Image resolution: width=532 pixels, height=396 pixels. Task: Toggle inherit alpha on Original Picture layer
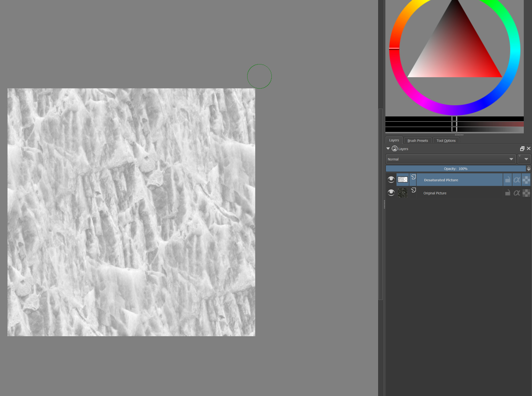(526, 193)
